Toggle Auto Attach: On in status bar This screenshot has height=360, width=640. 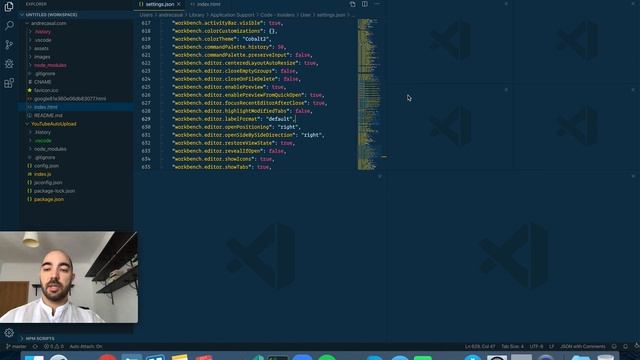pos(86,347)
